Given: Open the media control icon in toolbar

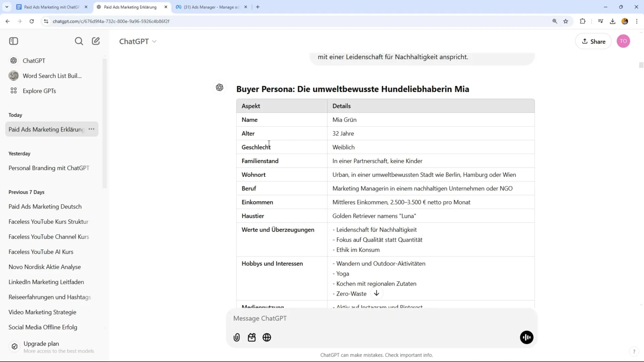Looking at the screenshot, I should (x=600, y=21).
